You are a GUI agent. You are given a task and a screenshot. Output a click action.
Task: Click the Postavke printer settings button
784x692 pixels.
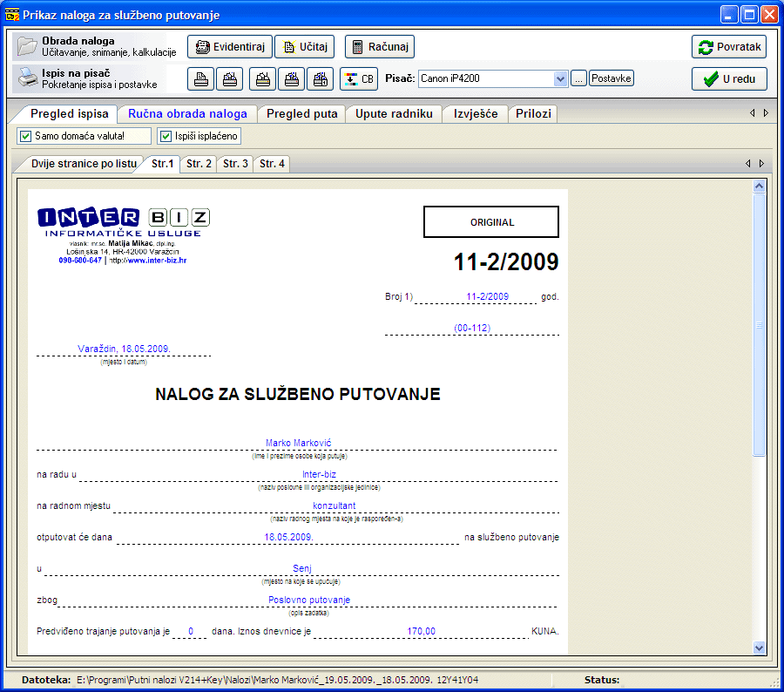(612, 78)
